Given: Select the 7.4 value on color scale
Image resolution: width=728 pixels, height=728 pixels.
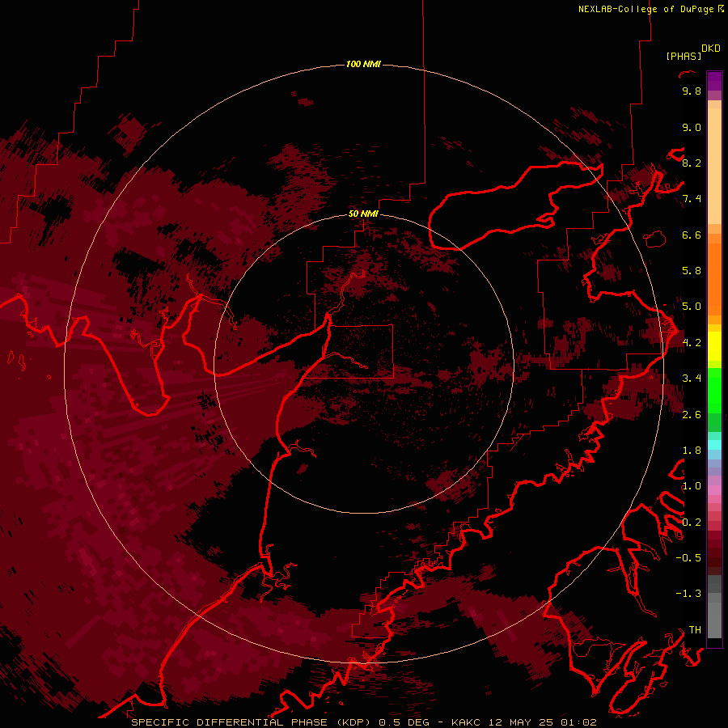Looking at the screenshot, I should [692, 199].
